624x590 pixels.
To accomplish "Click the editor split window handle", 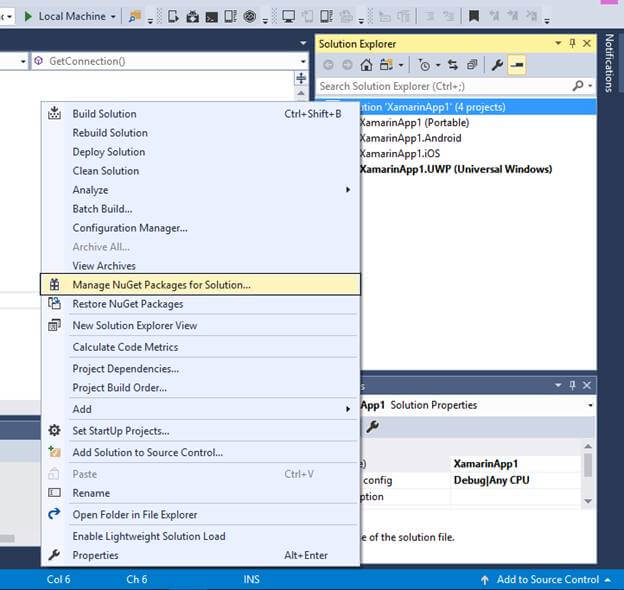I will 301,78.
